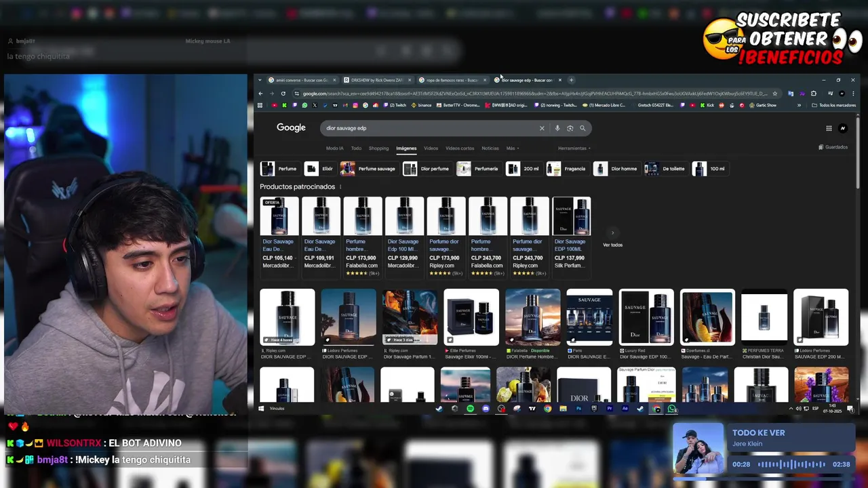The width and height of the screenshot is (868, 488).
Task: Reload the page in Chrome
Action: click(x=283, y=94)
